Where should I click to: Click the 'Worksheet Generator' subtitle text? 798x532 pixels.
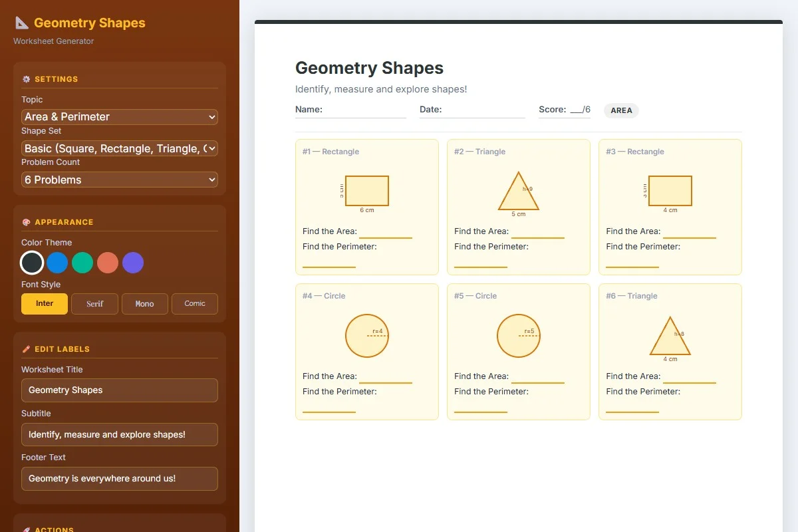tap(54, 41)
